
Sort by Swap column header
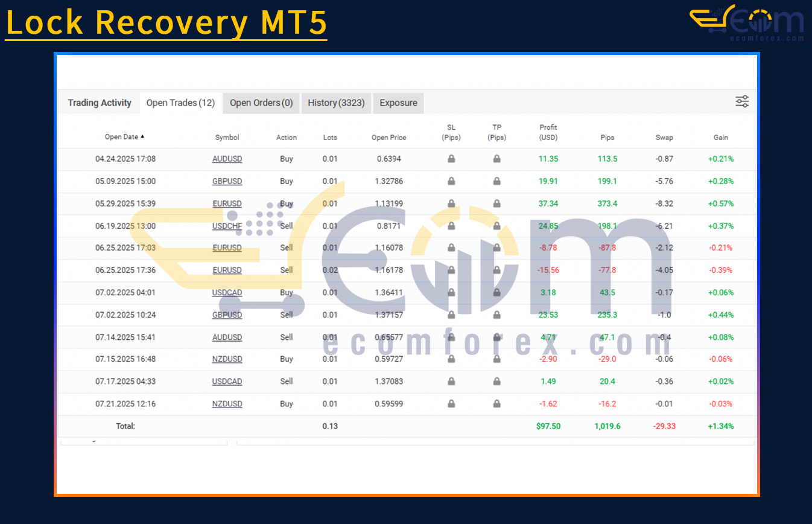(x=664, y=138)
